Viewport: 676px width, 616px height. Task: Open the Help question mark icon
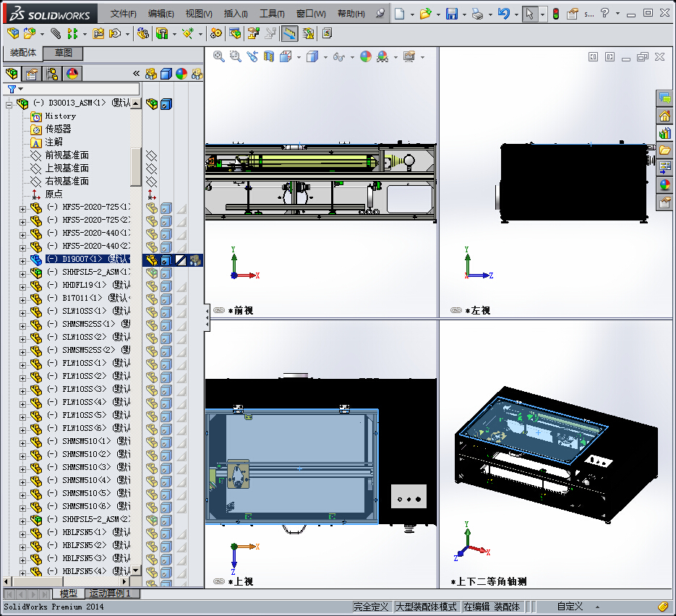pyautogui.click(x=605, y=13)
